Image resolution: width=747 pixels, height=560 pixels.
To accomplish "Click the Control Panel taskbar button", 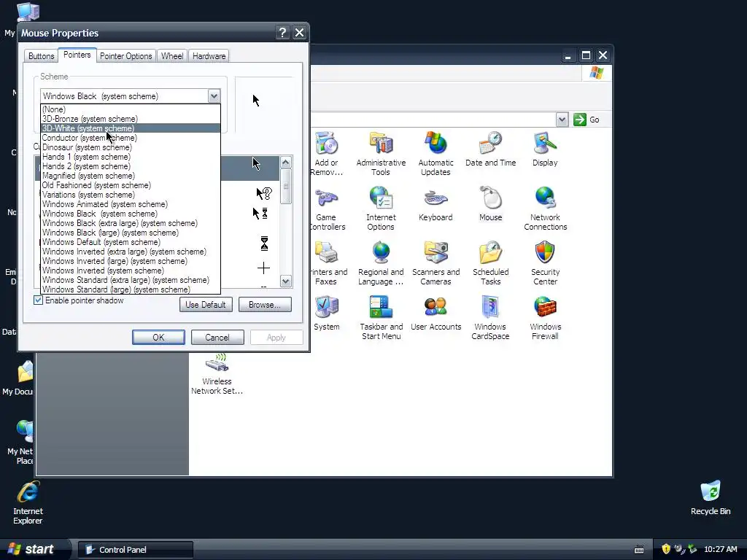I will (x=136, y=550).
